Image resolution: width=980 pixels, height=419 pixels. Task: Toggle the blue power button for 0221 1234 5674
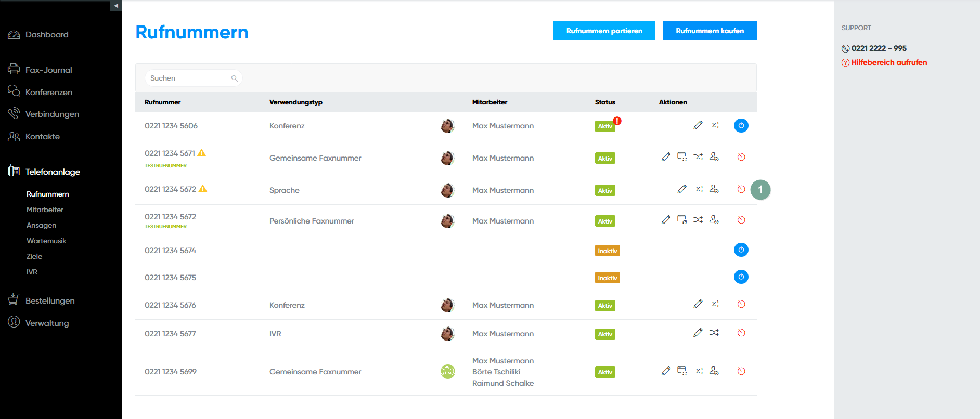click(741, 250)
